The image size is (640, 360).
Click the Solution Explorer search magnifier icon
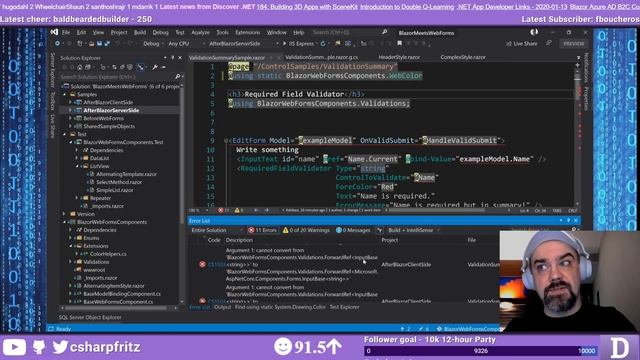click(x=178, y=76)
